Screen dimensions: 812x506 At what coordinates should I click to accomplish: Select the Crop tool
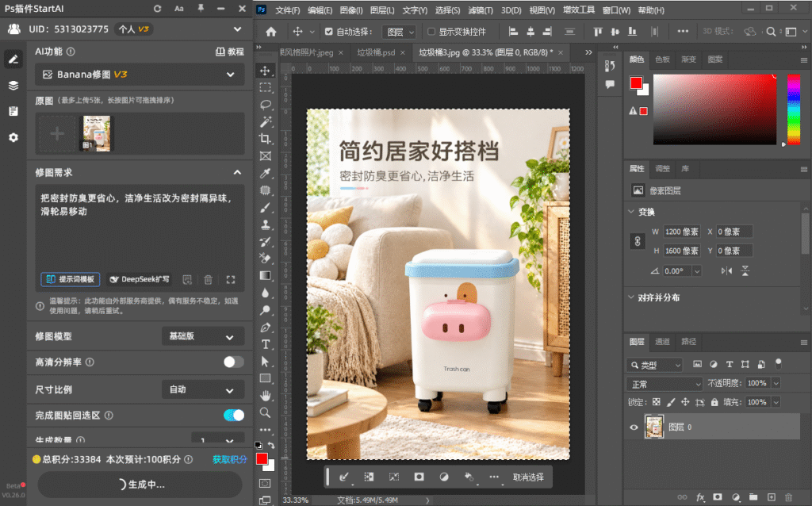265,139
